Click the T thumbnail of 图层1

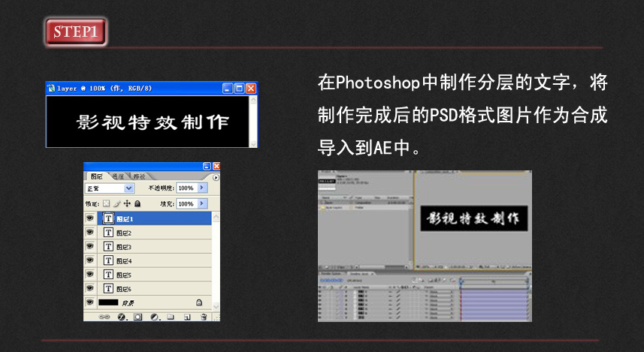pos(108,218)
